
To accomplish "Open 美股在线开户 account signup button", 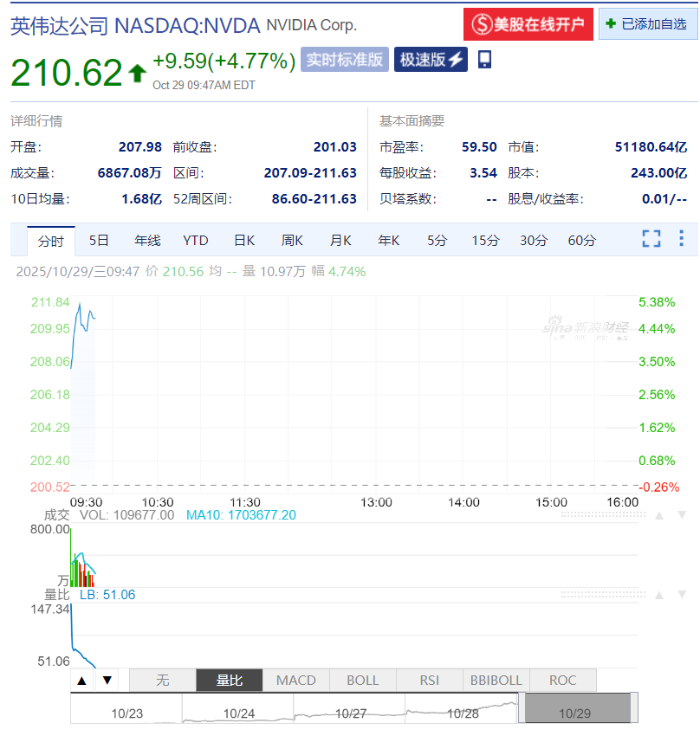I will [x=528, y=24].
